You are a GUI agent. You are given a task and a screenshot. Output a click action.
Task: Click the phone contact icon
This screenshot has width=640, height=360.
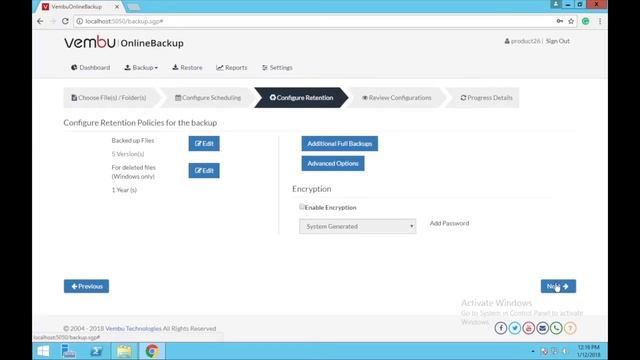(x=556, y=328)
